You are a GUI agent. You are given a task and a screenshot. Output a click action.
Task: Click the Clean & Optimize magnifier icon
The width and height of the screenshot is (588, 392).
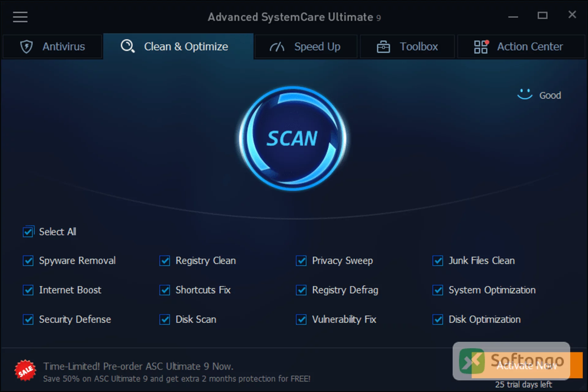127,46
